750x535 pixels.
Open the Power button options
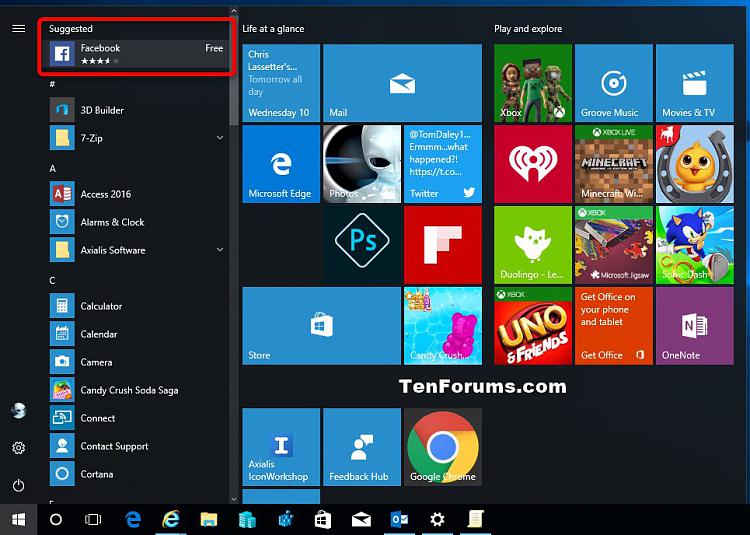click(18, 485)
